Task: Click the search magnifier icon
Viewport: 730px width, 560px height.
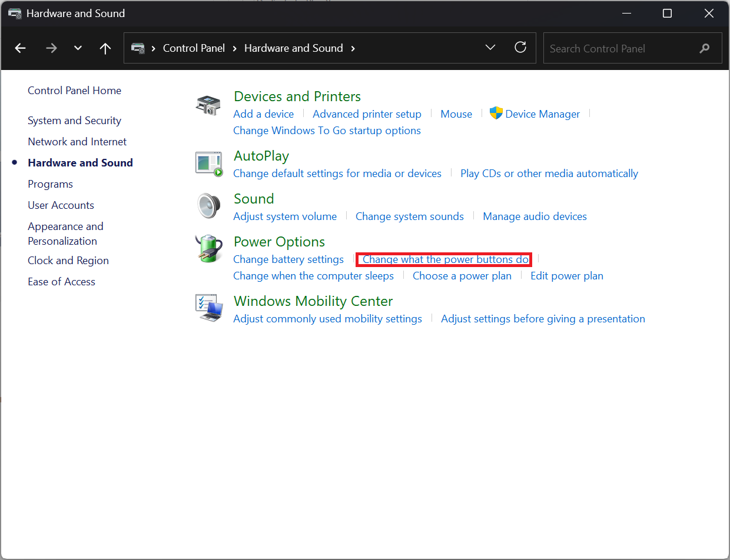Action: [x=705, y=49]
